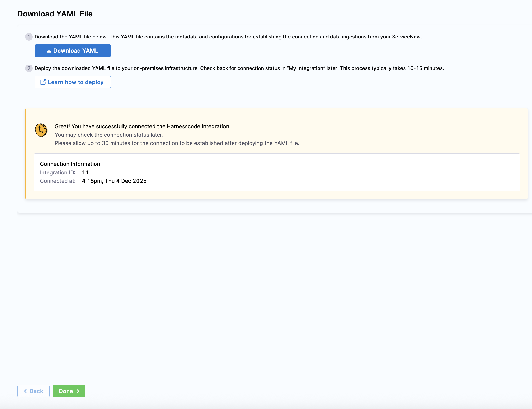The height and width of the screenshot is (409, 532).
Task: Click the orange clock status icon
Action: point(41,130)
